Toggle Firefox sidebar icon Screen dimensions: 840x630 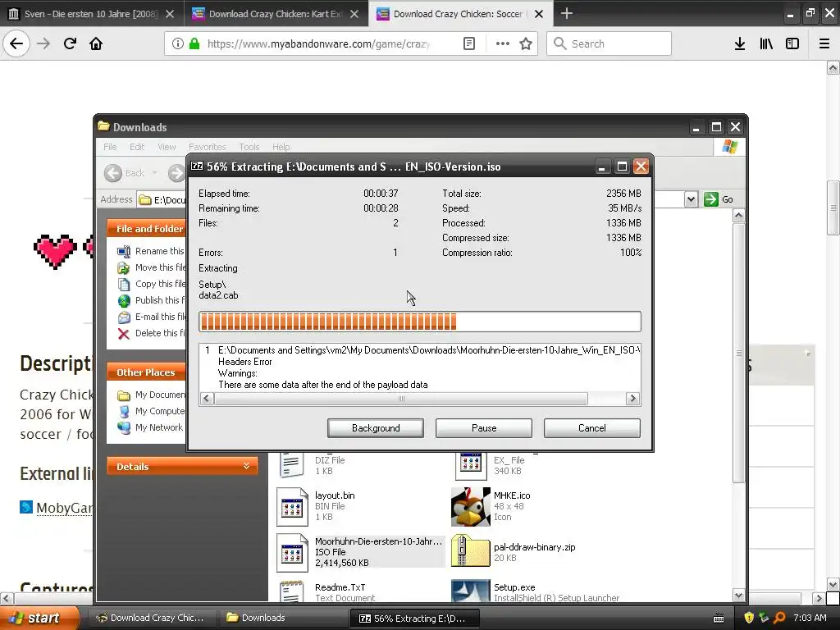[792, 43]
